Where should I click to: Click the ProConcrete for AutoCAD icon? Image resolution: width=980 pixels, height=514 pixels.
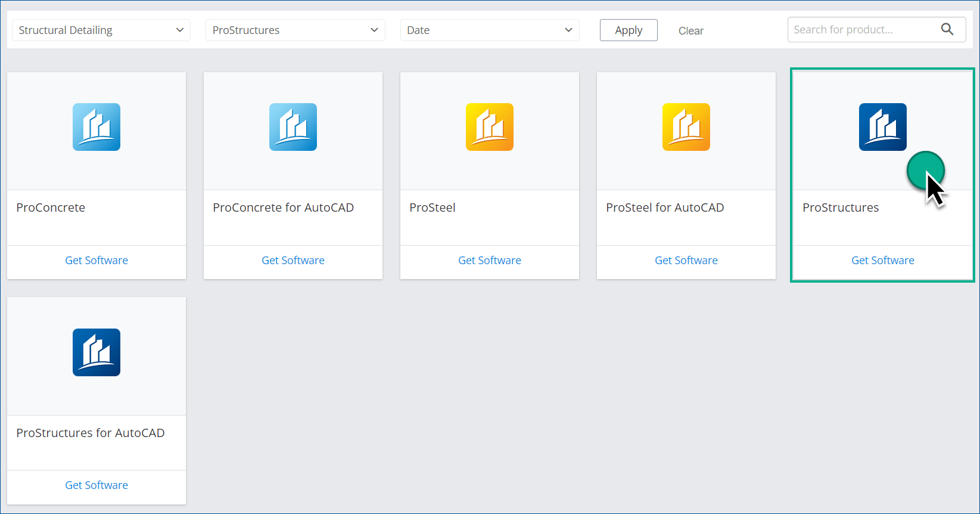coord(293,127)
